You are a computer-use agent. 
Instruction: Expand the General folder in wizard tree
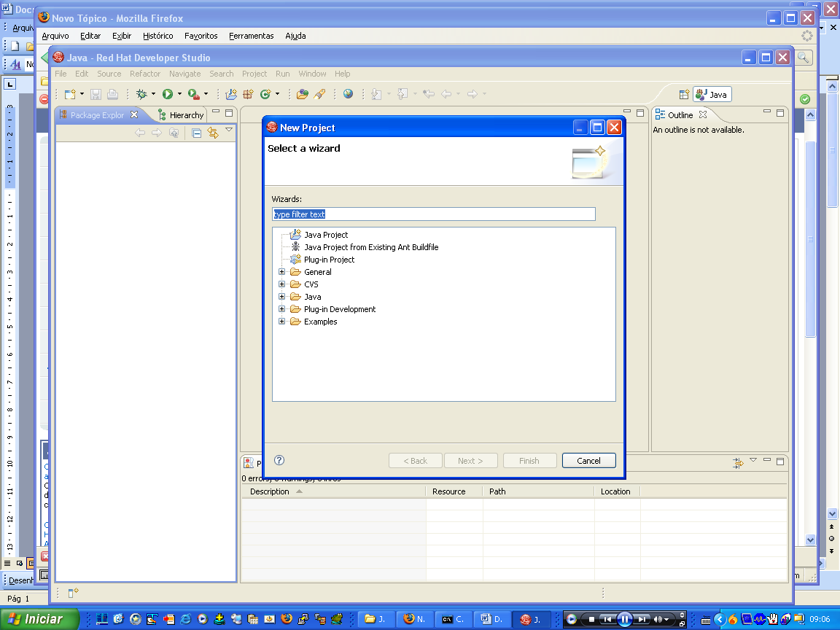(x=281, y=271)
